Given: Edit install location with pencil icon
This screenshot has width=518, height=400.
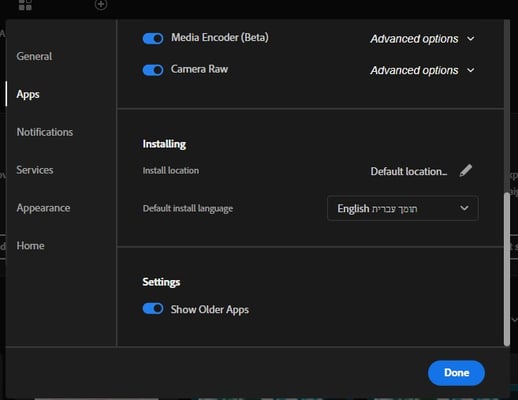Looking at the screenshot, I should (466, 171).
